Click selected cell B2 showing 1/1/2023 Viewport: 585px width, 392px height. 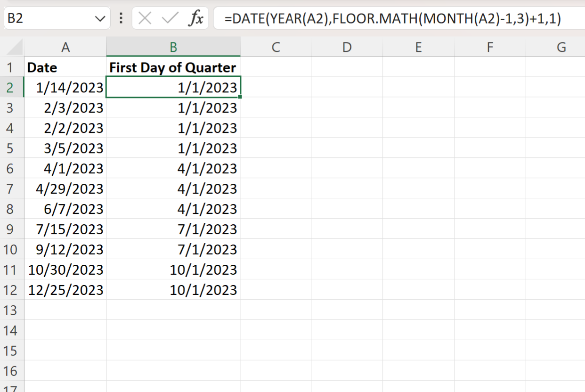(173, 88)
